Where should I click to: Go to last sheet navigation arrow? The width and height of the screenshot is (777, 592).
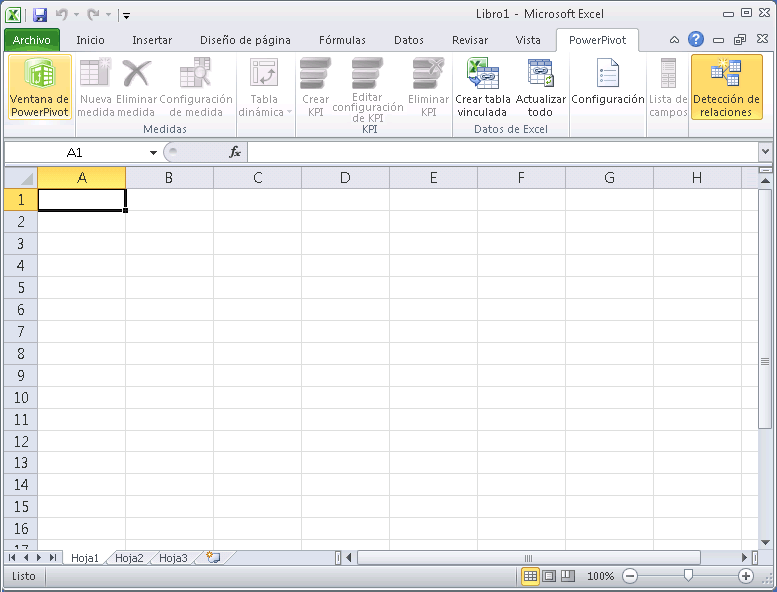(x=53, y=557)
